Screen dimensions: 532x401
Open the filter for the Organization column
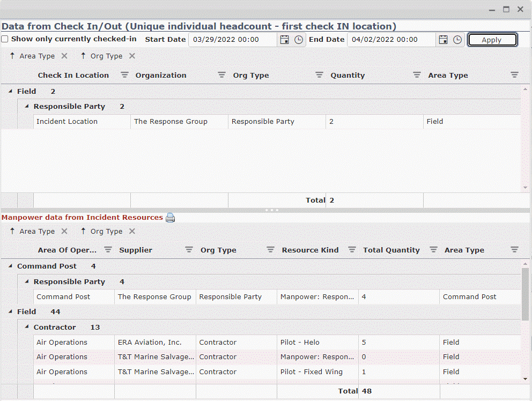[x=221, y=75]
